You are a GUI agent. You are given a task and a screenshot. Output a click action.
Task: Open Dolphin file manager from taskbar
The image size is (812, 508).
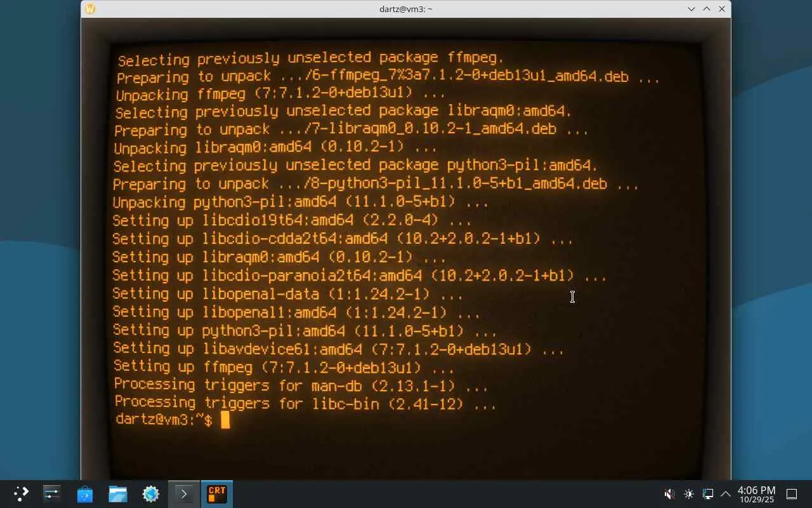118,494
